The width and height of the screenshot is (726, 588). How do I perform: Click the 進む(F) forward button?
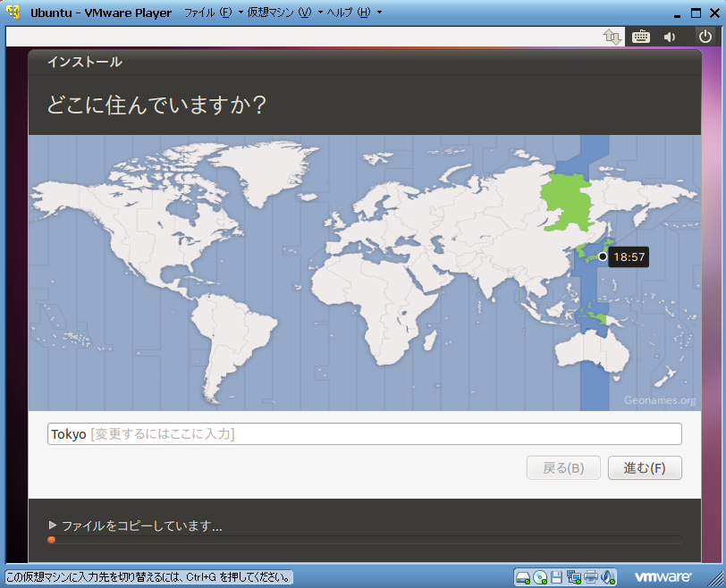(645, 467)
